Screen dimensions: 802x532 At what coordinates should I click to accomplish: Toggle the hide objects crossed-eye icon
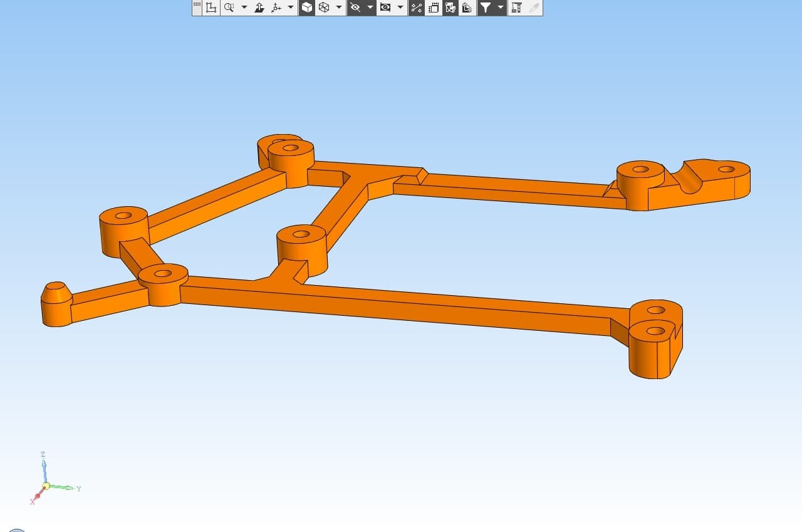tap(355, 8)
